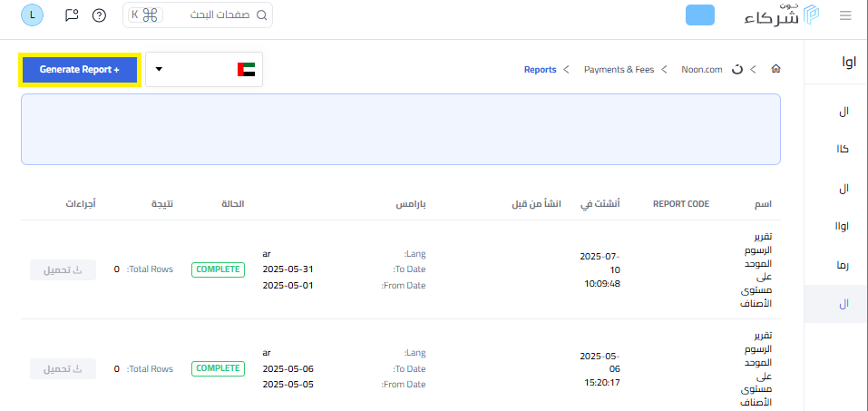The image size is (868, 411).
Task: Open the user avatar labeled L
Action: (x=32, y=15)
